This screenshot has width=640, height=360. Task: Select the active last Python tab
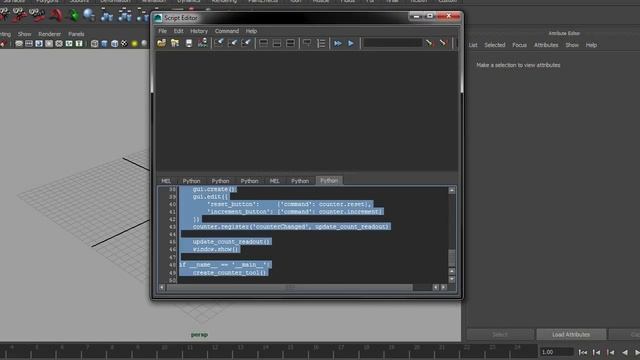(329, 180)
